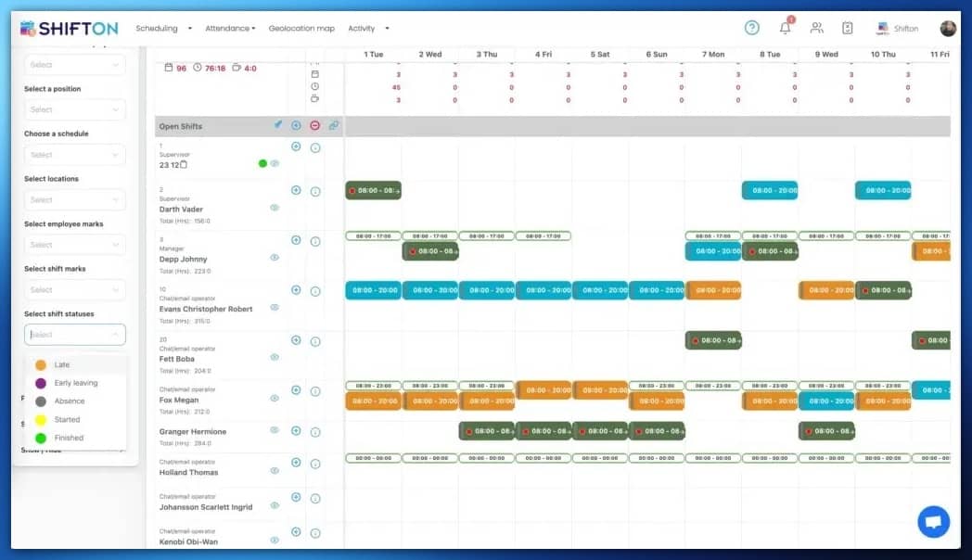This screenshot has height=560, width=972.
Task: Click the add shift plus button for Fett Boba
Action: pyautogui.click(x=296, y=341)
